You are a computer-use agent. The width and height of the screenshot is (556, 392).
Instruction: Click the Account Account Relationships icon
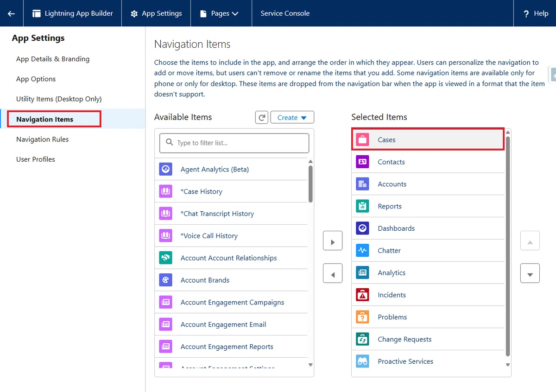166,258
